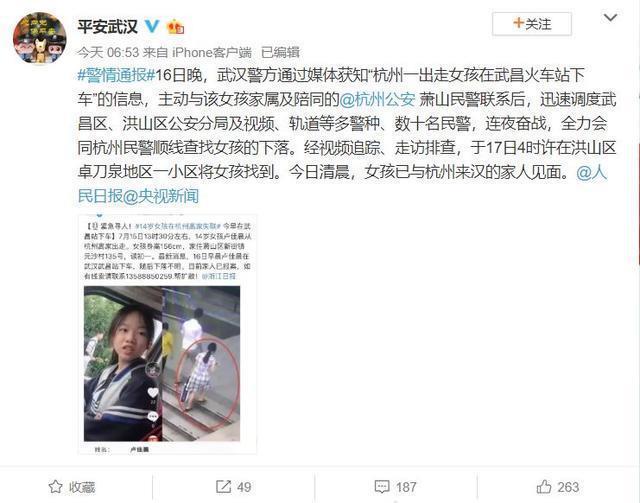
Task: Open the 平安武汉 username link
Action: [x=108, y=27]
